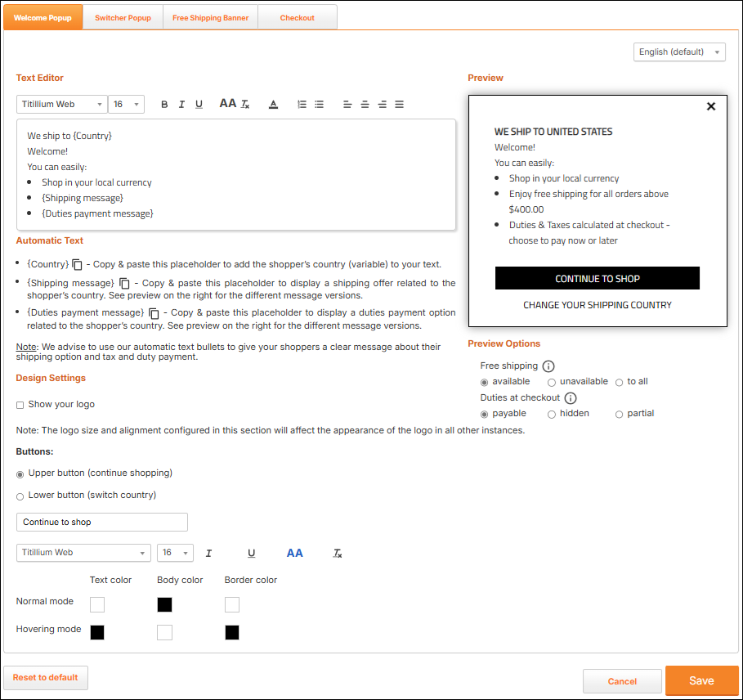Image resolution: width=743 pixels, height=700 pixels.
Task: Click the Free shipping info icon
Action: pos(549,366)
